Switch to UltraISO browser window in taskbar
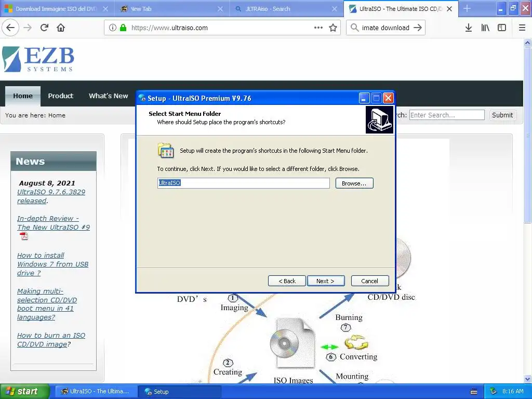The height and width of the screenshot is (399, 532). pyautogui.click(x=96, y=392)
